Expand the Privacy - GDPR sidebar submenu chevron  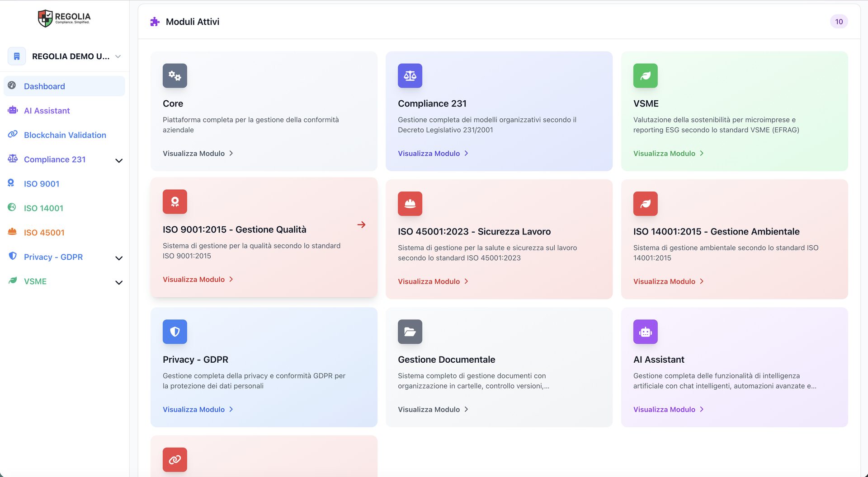[119, 258]
